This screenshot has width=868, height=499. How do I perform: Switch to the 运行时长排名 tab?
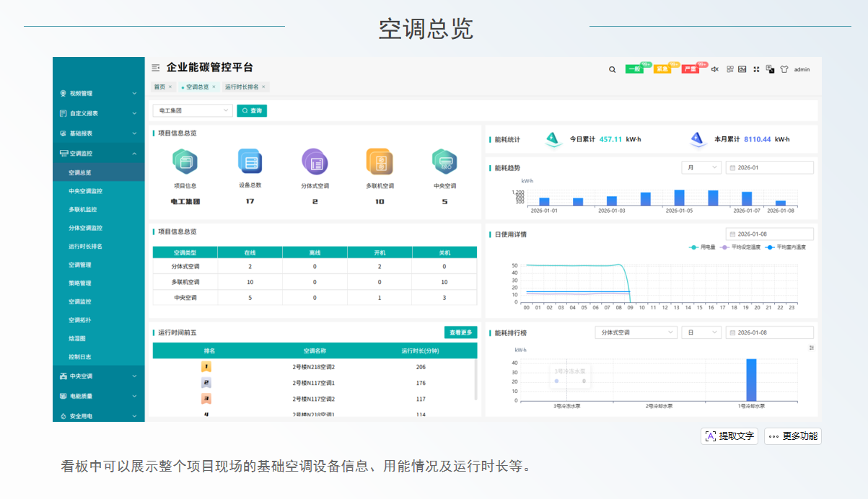coord(242,87)
